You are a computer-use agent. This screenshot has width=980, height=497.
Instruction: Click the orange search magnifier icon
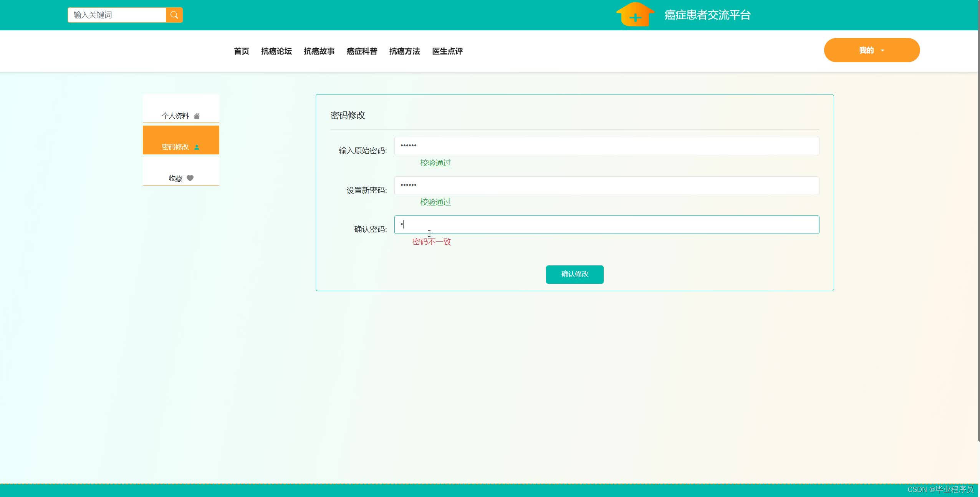click(x=174, y=15)
